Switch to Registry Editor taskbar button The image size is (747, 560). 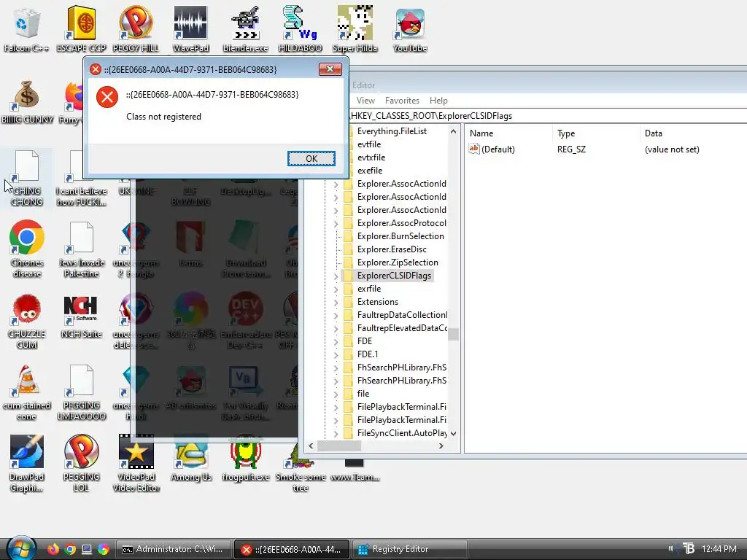pos(410,549)
